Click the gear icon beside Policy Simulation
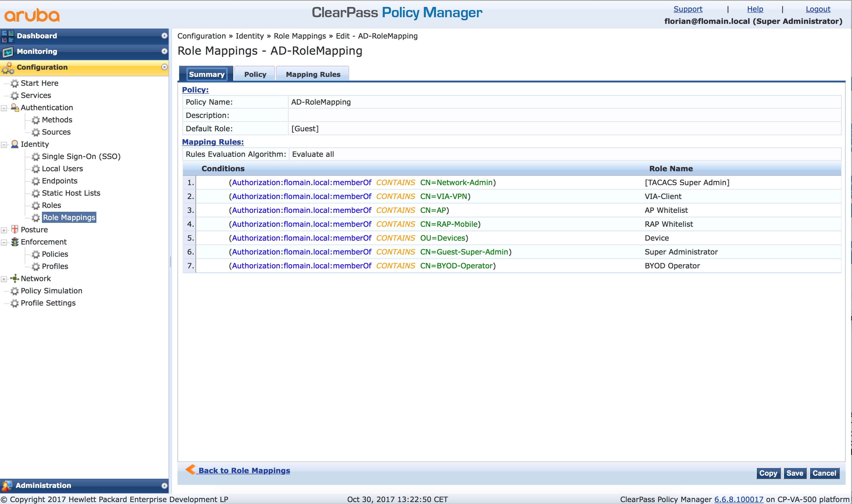The height and width of the screenshot is (504, 852). point(15,291)
